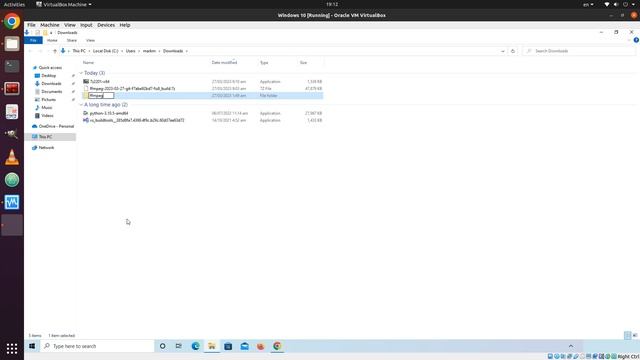This screenshot has width=640, height=360.
Task: Open OneDrive - Personal in sidebar
Action: pos(56,127)
